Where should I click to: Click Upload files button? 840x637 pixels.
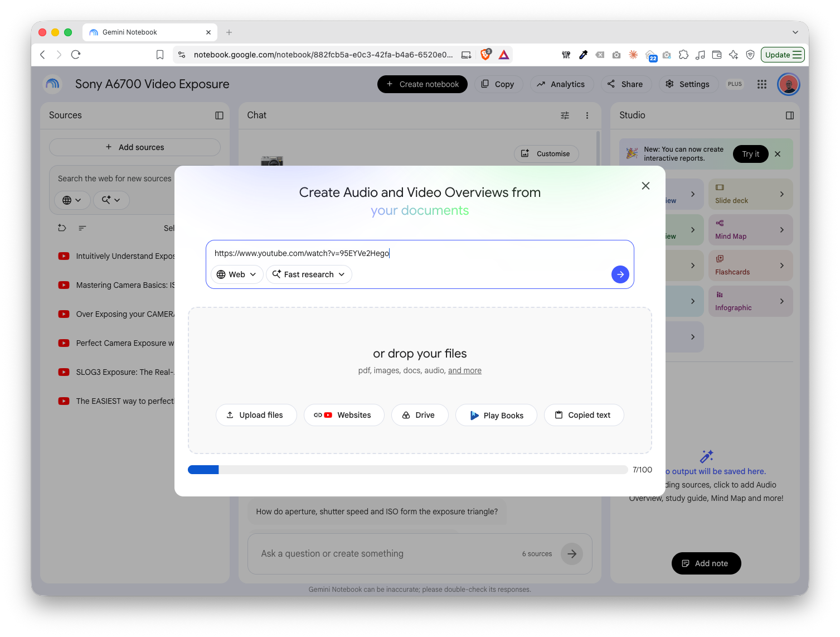click(256, 415)
